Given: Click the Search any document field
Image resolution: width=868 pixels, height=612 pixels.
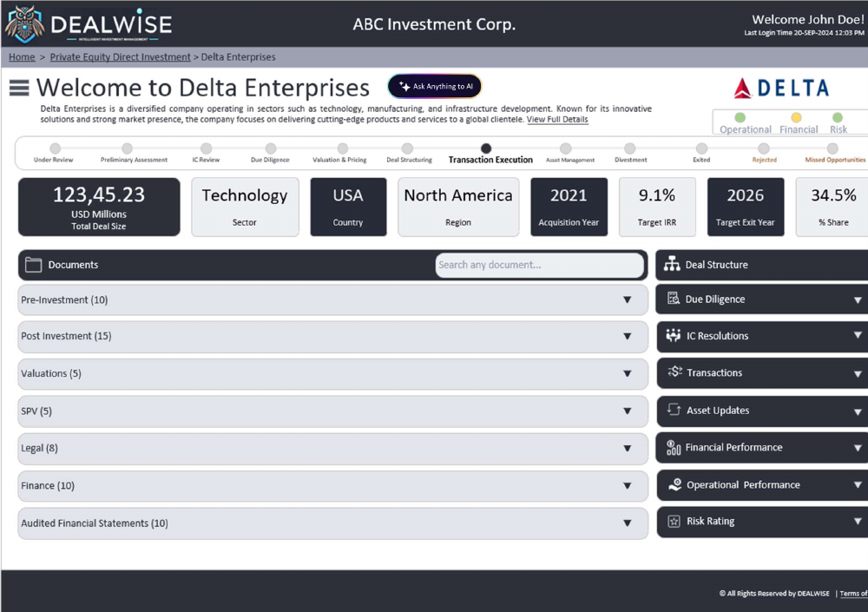Looking at the screenshot, I should pyautogui.click(x=540, y=265).
